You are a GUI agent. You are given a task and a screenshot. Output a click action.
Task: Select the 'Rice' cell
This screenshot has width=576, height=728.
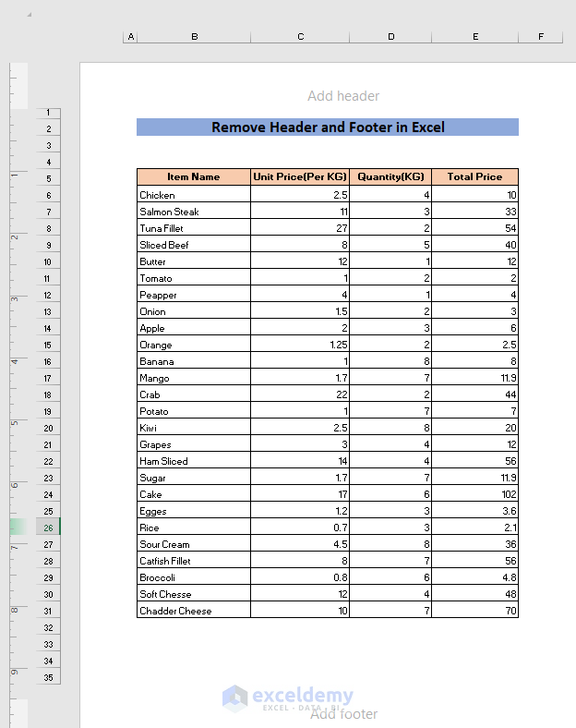[194, 528]
